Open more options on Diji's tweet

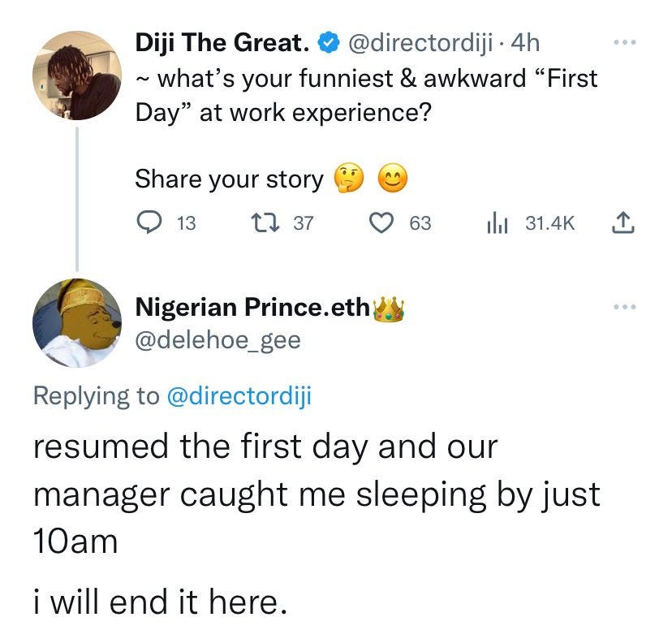[x=623, y=40]
